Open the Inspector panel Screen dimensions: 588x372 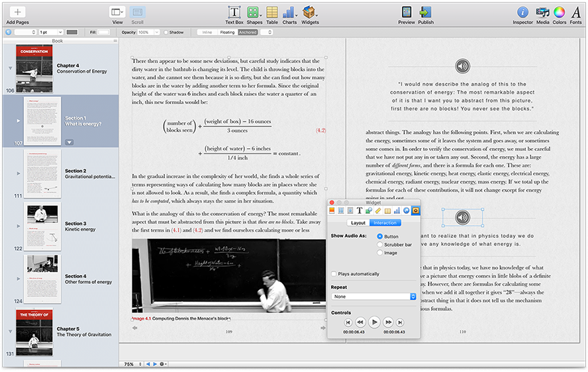point(522,12)
